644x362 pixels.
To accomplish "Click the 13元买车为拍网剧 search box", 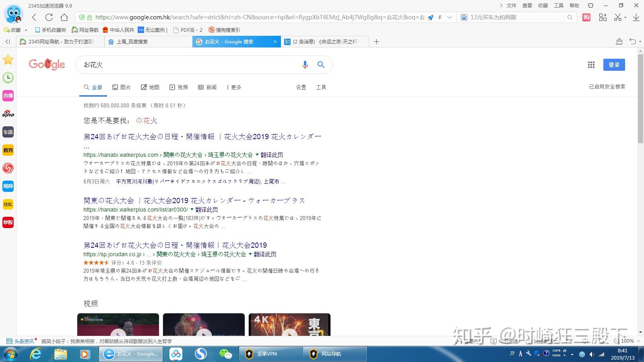I will click(x=516, y=17).
